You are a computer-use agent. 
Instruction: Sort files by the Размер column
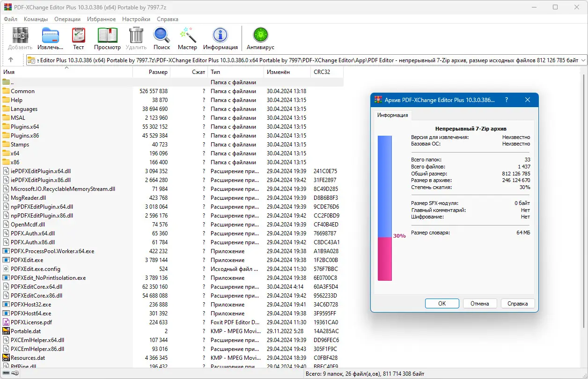(x=159, y=72)
